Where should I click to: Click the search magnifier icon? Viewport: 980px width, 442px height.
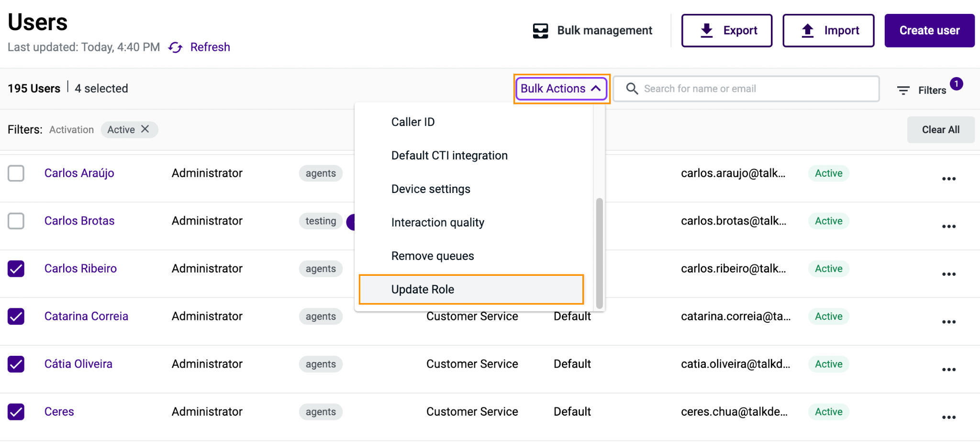[x=632, y=89]
